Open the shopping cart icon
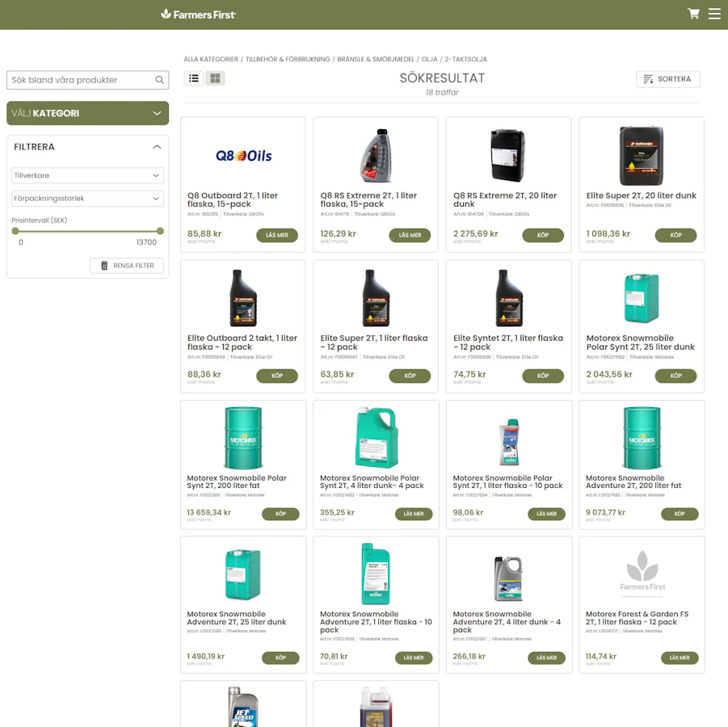Viewport: 728px width, 727px height. pyautogui.click(x=693, y=14)
